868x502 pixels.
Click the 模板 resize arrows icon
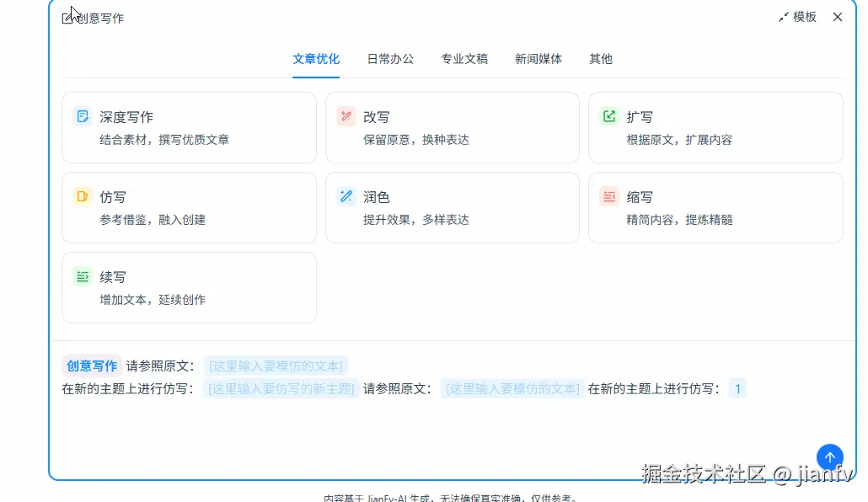[x=783, y=16]
